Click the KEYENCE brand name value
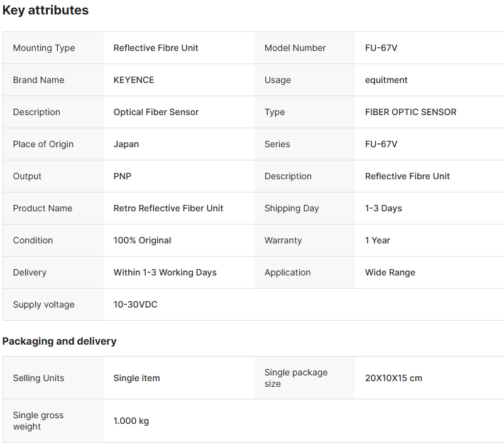 [133, 80]
